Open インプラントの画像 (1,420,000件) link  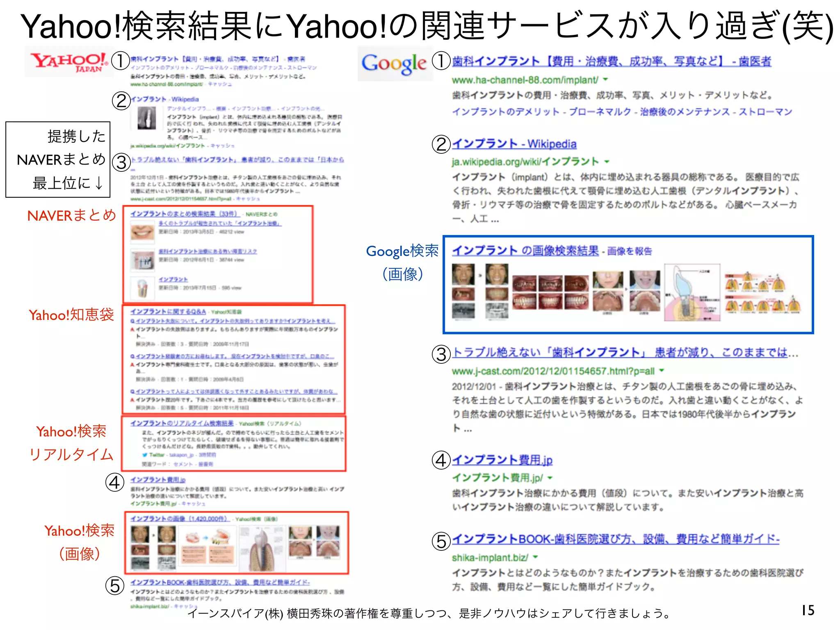pos(180,519)
